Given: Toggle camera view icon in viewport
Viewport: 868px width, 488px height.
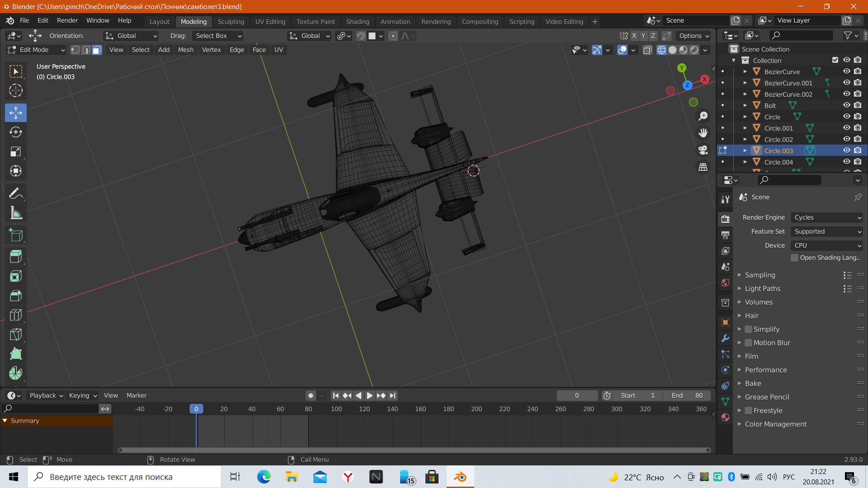Looking at the screenshot, I should 703,150.
